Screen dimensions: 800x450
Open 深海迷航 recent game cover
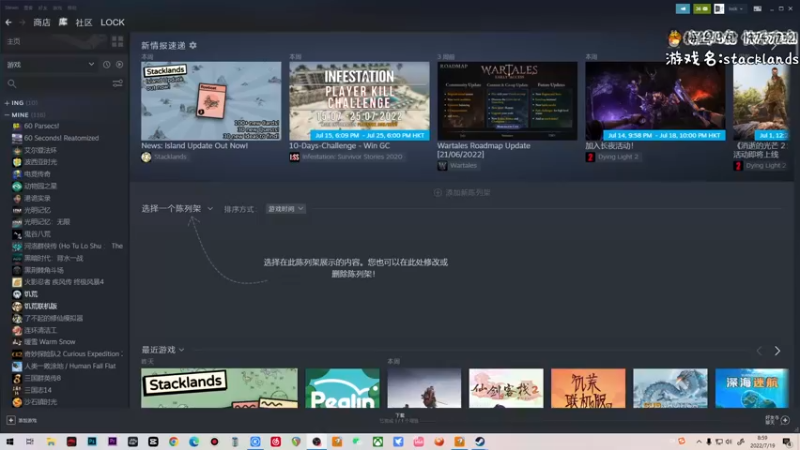click(x=752, y=388)
